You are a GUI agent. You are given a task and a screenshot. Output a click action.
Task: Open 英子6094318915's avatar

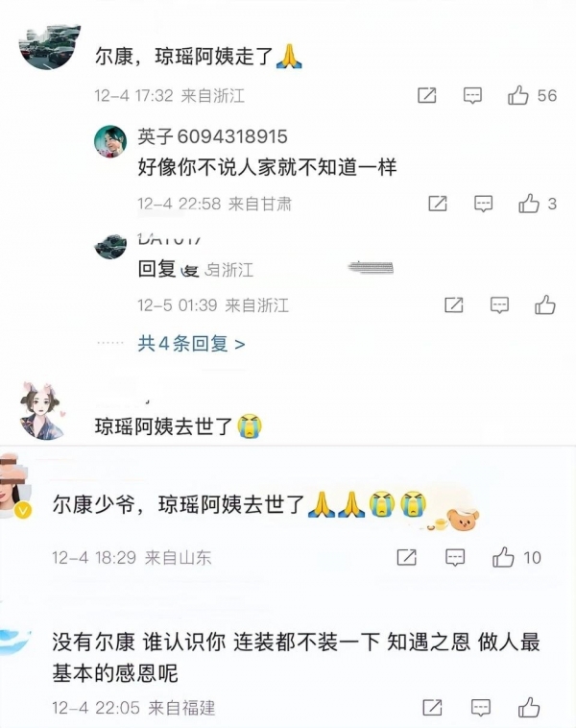(110, 141)
